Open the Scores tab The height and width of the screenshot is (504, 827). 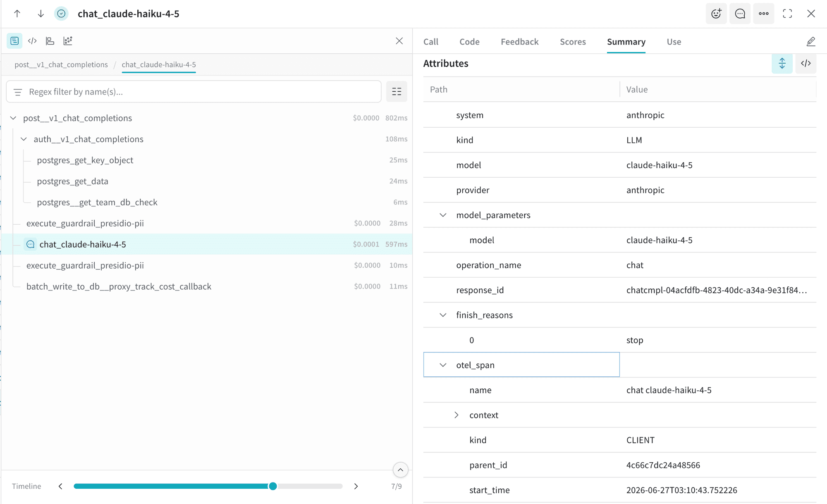coord(573,42)
